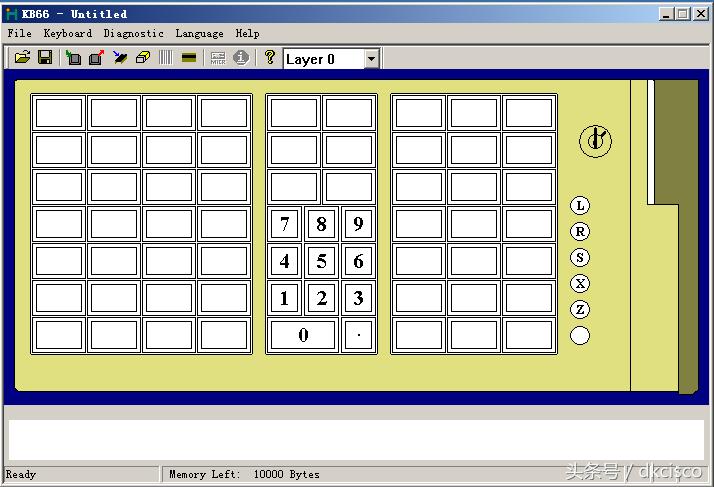Close the KB66 window
This screenshot has height=487, width=714.
click(x=700, y=14)
